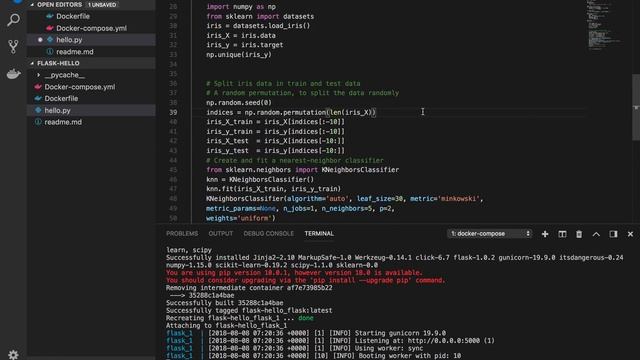Image resolution: width=640 pixels, height=360 pixels.
Task: Maximize panel with up chevron
Action: coord(596,234)
